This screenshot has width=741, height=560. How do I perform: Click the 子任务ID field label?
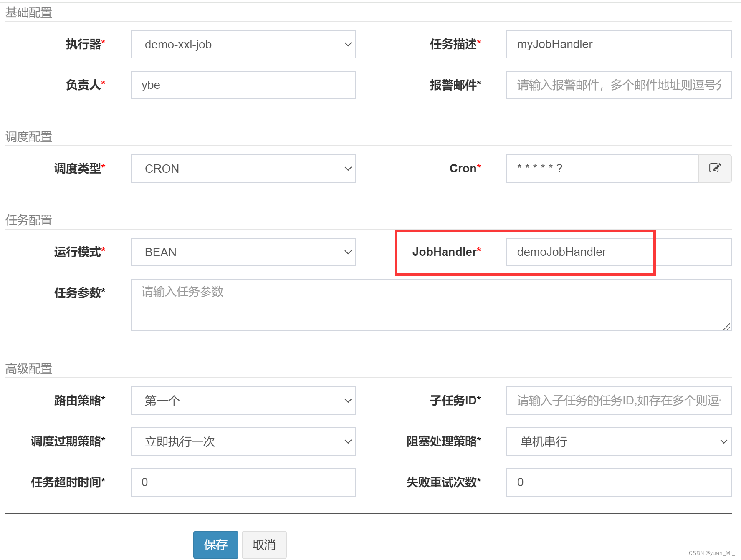coord(455,401)
